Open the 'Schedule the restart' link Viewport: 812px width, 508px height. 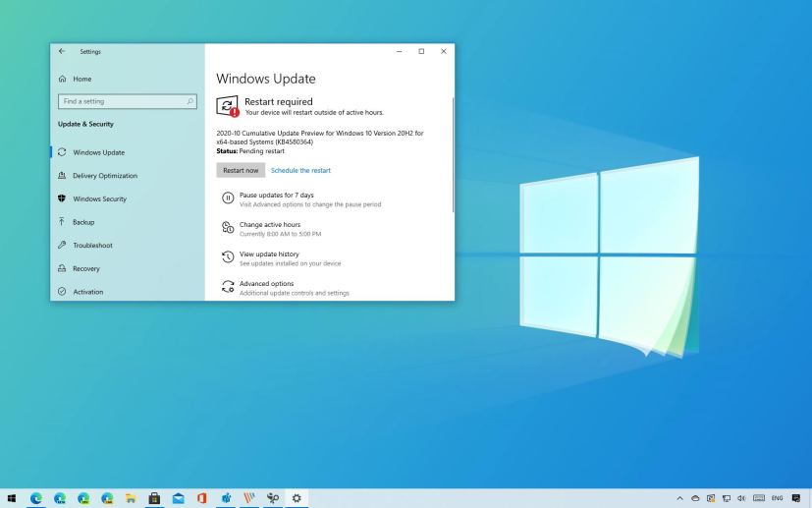pyautogui.click(x=300, y=170)
